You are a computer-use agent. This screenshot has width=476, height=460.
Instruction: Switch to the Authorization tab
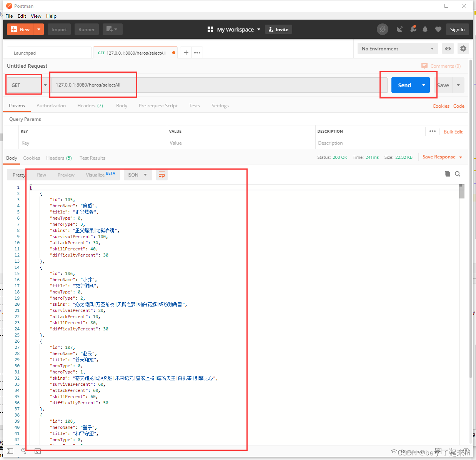51,105
